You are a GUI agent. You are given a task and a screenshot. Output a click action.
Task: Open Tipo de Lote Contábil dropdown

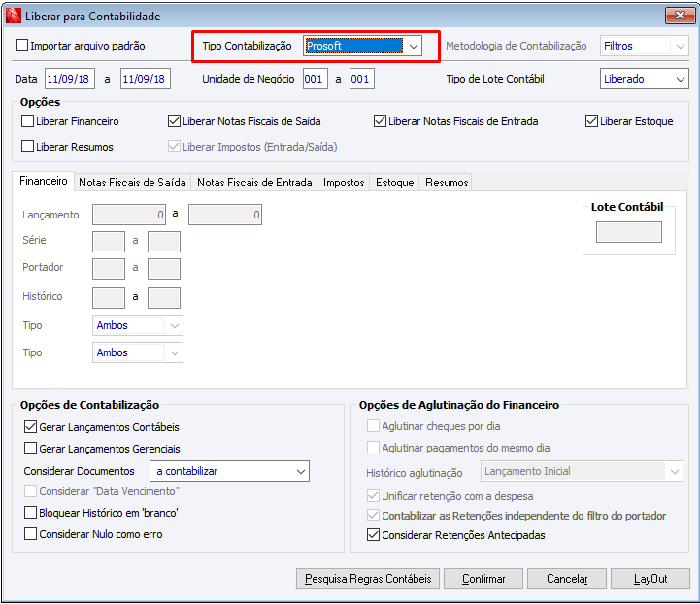point(644,79)
